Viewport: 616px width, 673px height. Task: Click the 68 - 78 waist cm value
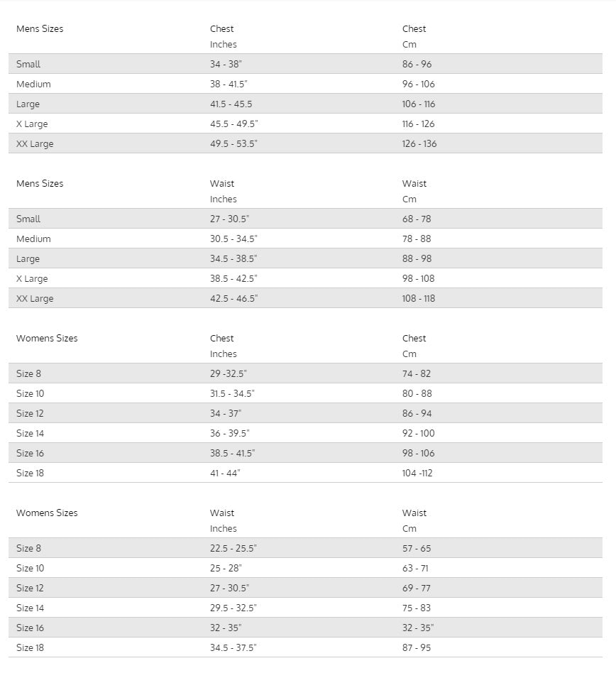tap(417, 219)
